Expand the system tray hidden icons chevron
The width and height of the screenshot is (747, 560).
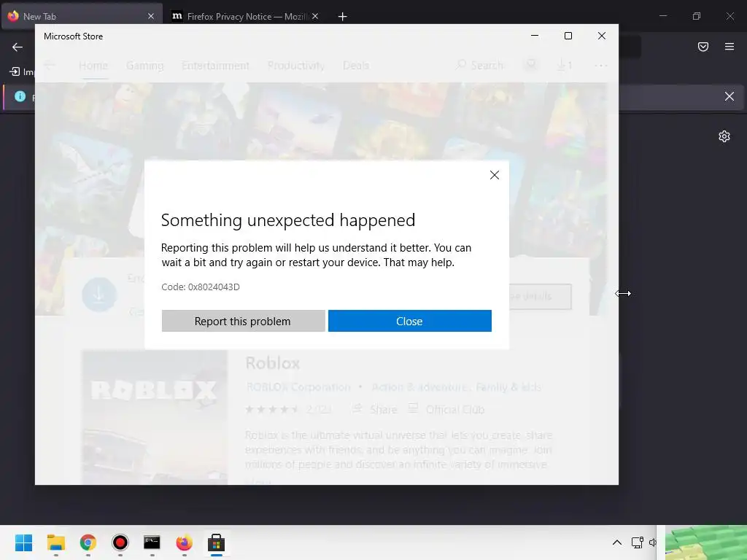pyautogui.click(x=617, y=542)
